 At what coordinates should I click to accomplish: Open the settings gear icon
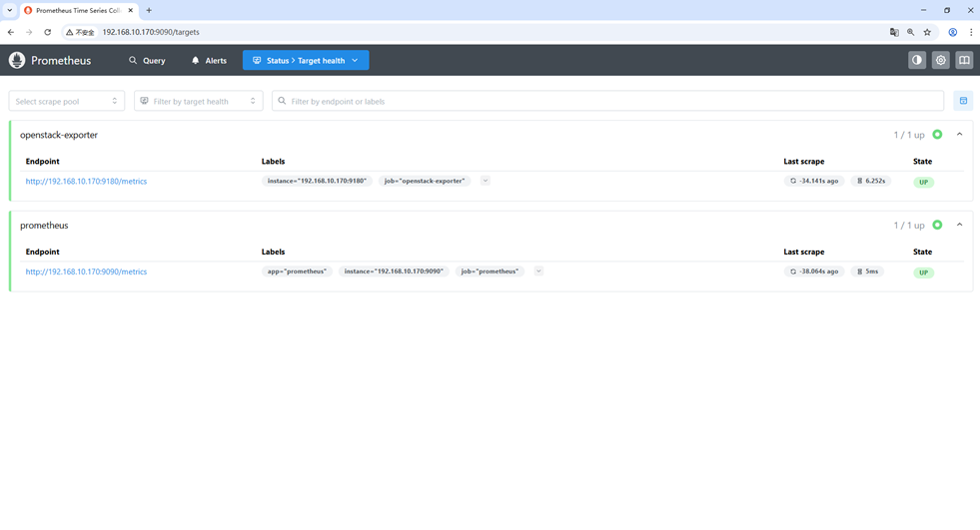point(940,60)
